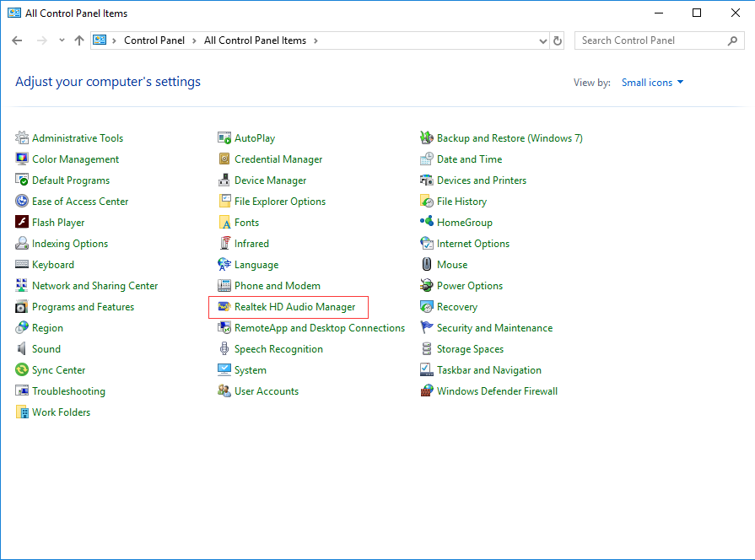Viewport: 755px width, 560px height.
Task: Click the Windows Defender Firewall icon
Action: coord(427,390)
